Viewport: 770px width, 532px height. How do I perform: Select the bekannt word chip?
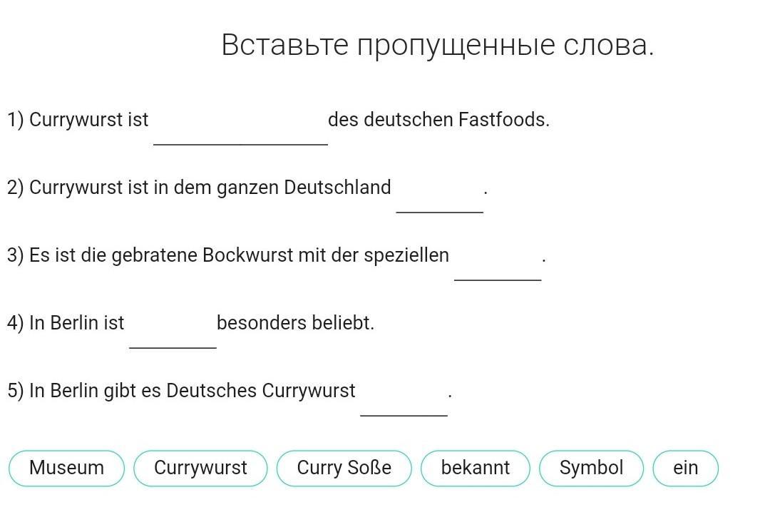pos(476,468)
